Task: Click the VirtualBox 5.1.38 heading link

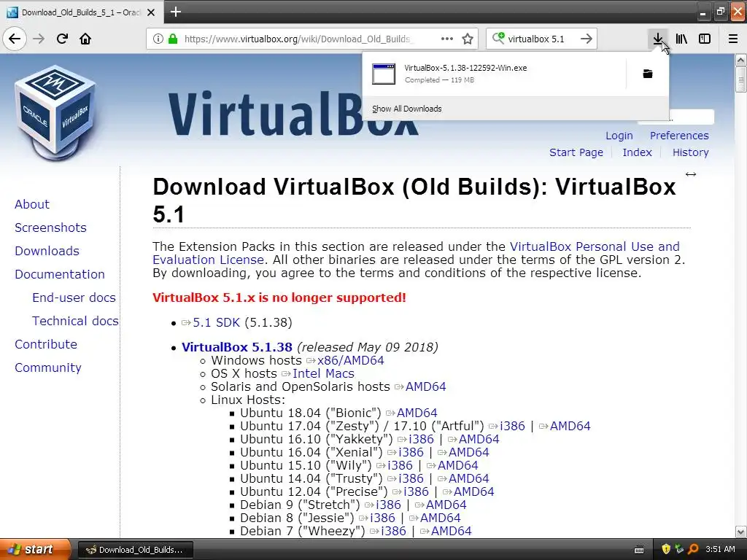Action: pos(237,347)
